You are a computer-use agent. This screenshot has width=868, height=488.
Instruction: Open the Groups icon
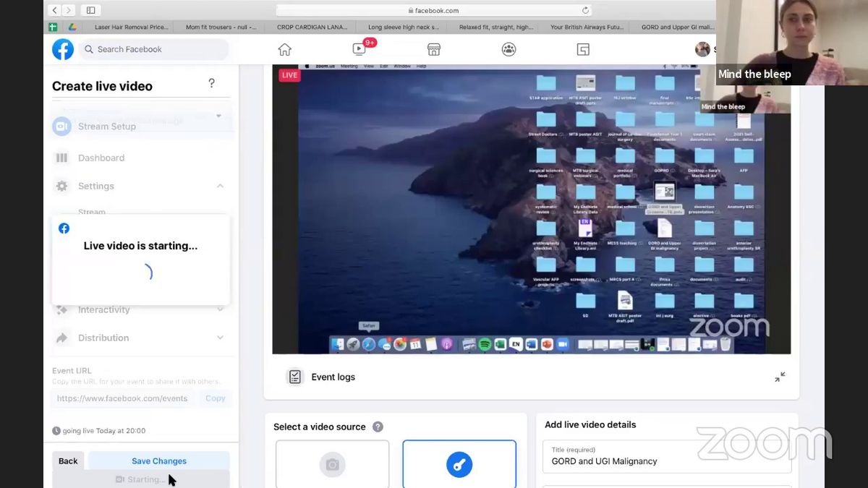coord(509,49)
